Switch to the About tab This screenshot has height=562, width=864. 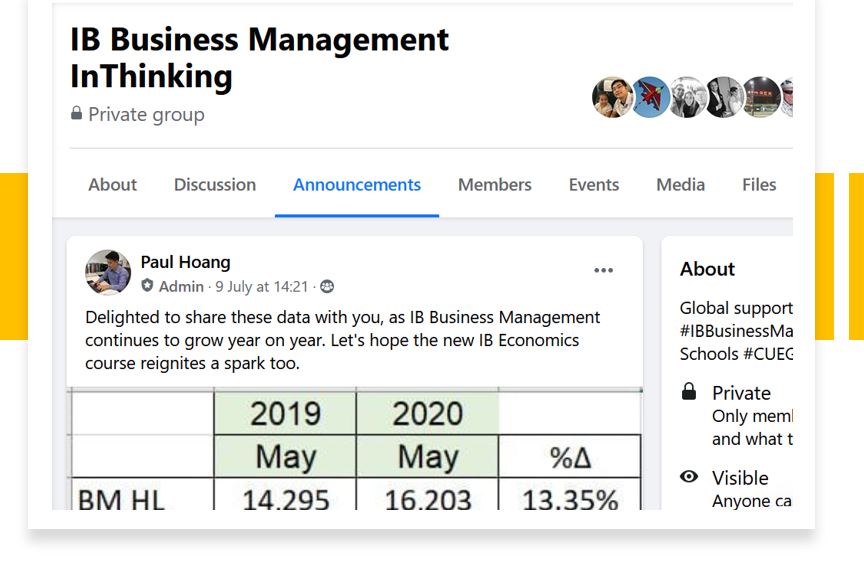pos(112,185)
